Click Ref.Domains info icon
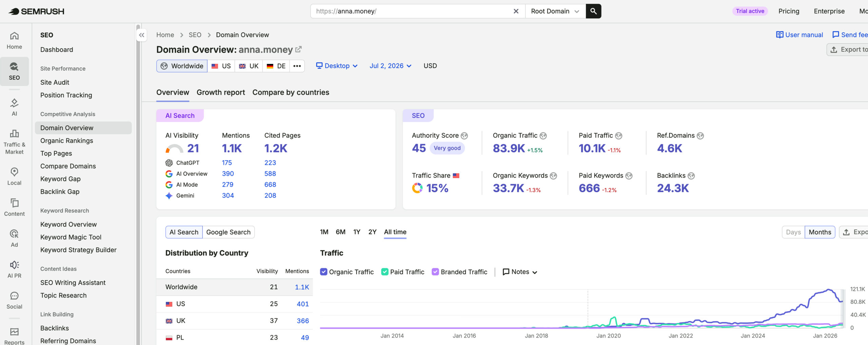The image size is (868, 345). click(701, 136)
